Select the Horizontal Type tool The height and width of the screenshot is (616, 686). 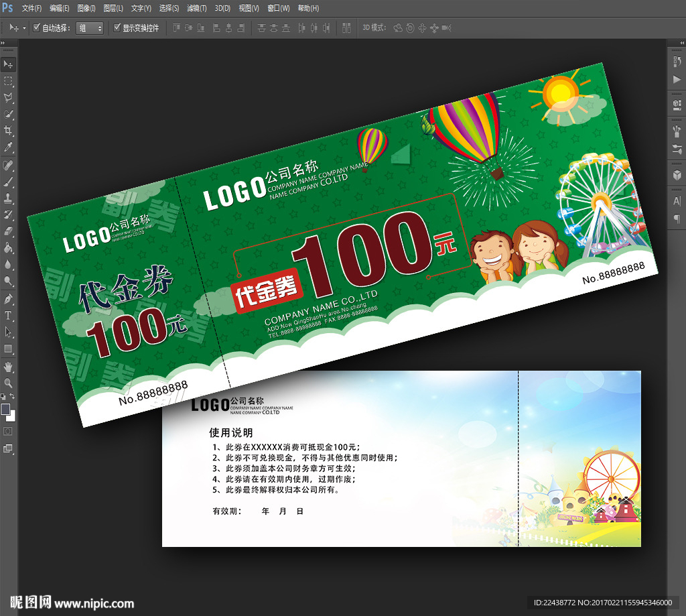8,316
